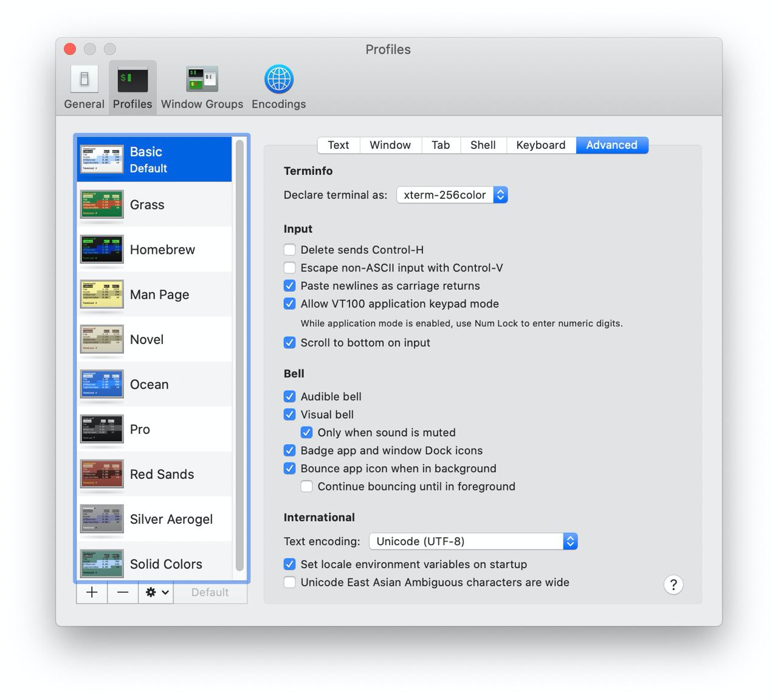Click the Pro profile thumbnail icon
The width and height of the screenshot is (778, 700).
tap(102, 429)
